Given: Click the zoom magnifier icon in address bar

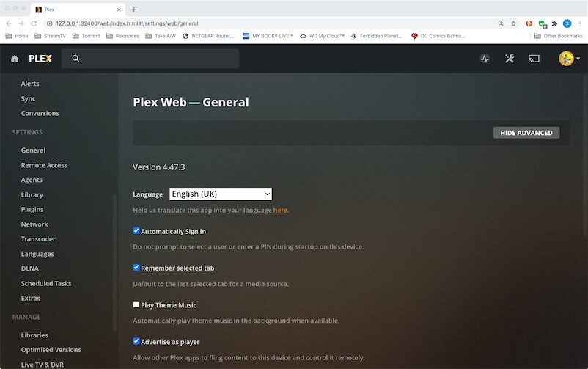Looking at the screenshot, I should tap(501, 23).
